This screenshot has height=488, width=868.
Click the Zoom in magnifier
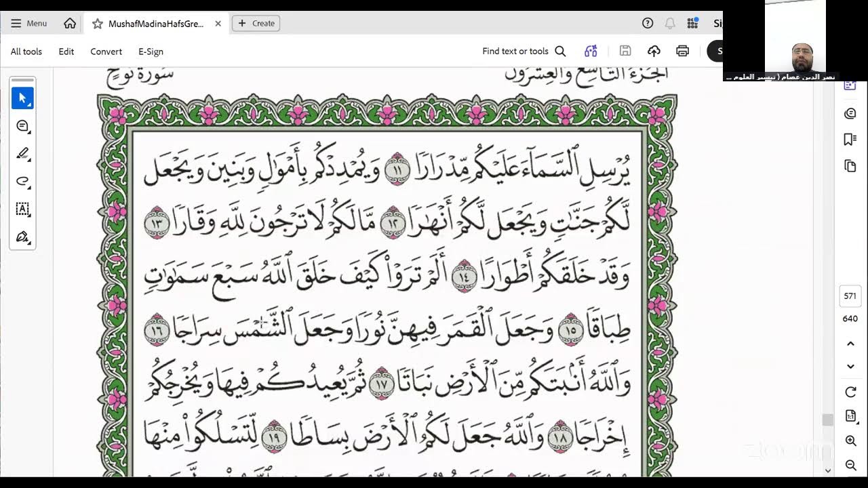[x=850, y=441]
